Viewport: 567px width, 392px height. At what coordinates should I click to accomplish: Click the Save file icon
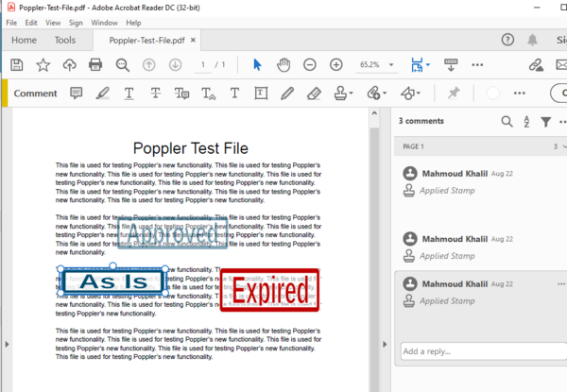point(16,64)
